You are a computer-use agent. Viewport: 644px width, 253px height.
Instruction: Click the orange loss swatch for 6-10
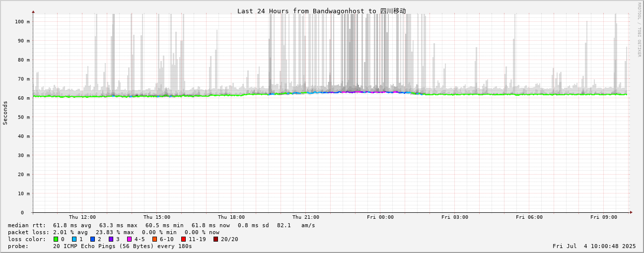[154, 239]
